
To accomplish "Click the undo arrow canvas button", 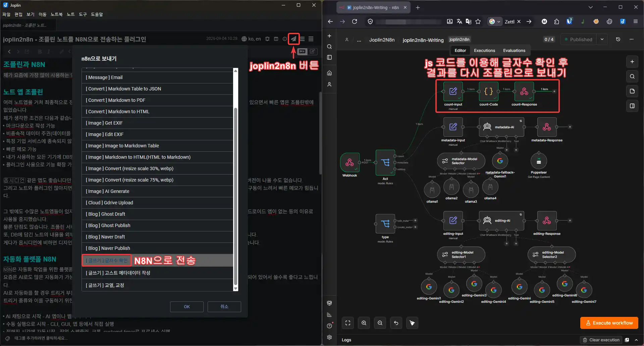I will (x=396, y=323).
